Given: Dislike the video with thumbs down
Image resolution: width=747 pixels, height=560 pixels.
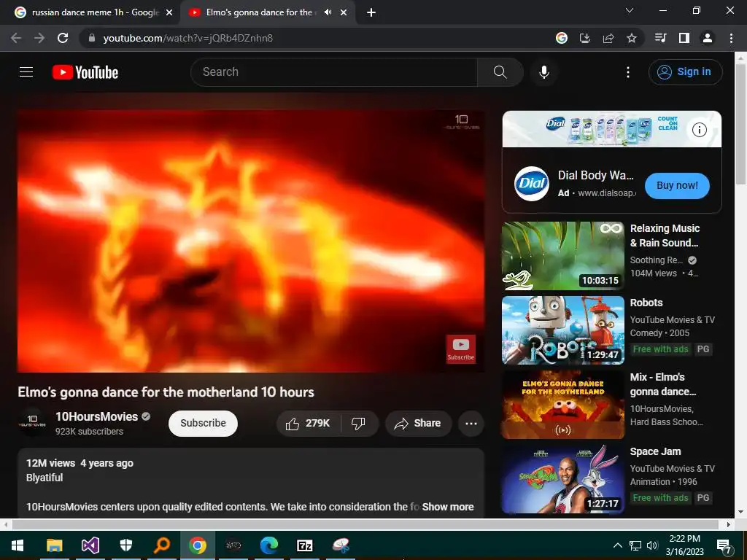Looking at the screenshot, I should 358,424.
